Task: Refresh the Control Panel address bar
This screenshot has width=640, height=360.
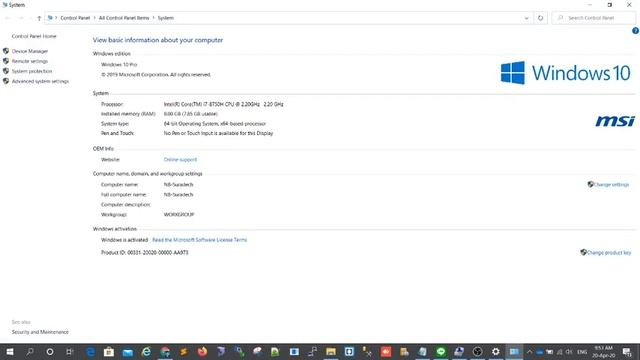Action: pos(540,18)
